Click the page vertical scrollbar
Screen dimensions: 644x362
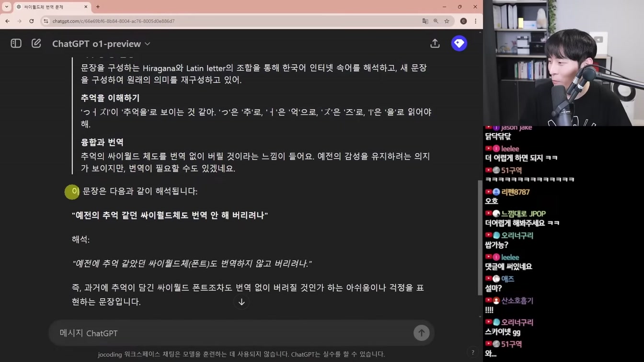tap(480, 238)
